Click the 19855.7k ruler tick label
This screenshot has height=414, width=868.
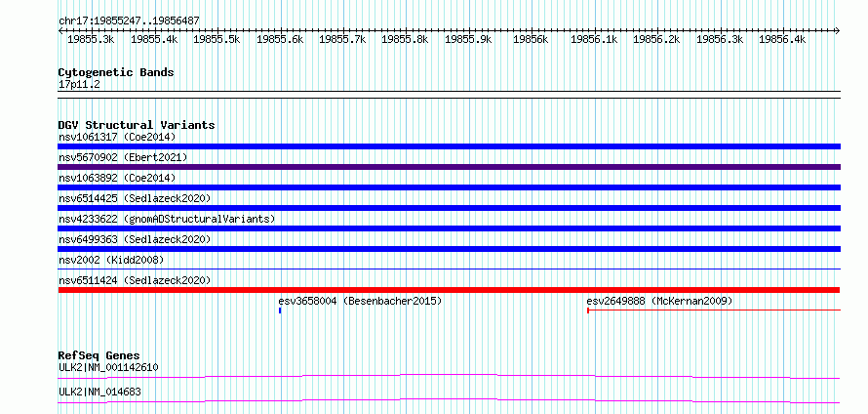coord(342,40)
